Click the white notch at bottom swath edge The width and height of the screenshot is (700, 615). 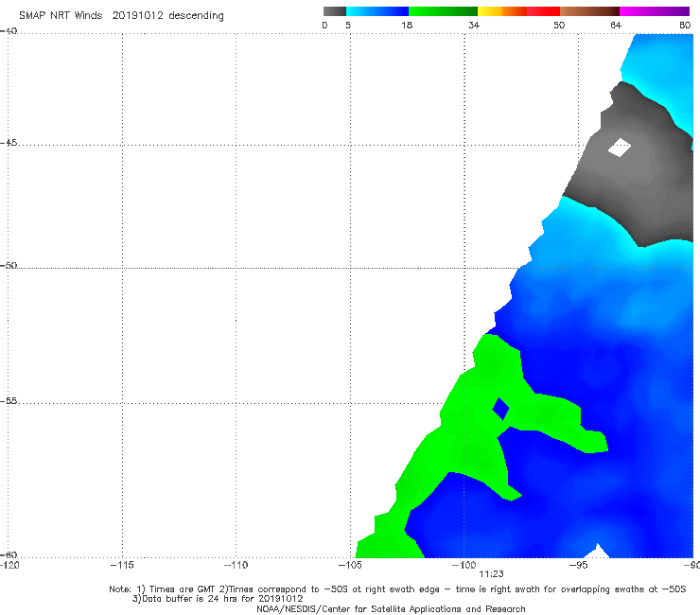(x=597, y=551)
